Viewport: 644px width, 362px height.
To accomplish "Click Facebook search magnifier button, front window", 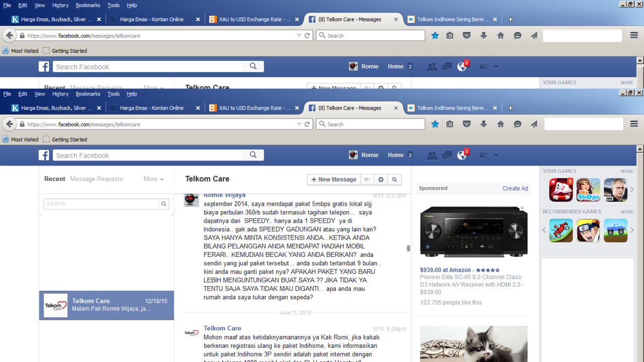I will click(253, 155).
